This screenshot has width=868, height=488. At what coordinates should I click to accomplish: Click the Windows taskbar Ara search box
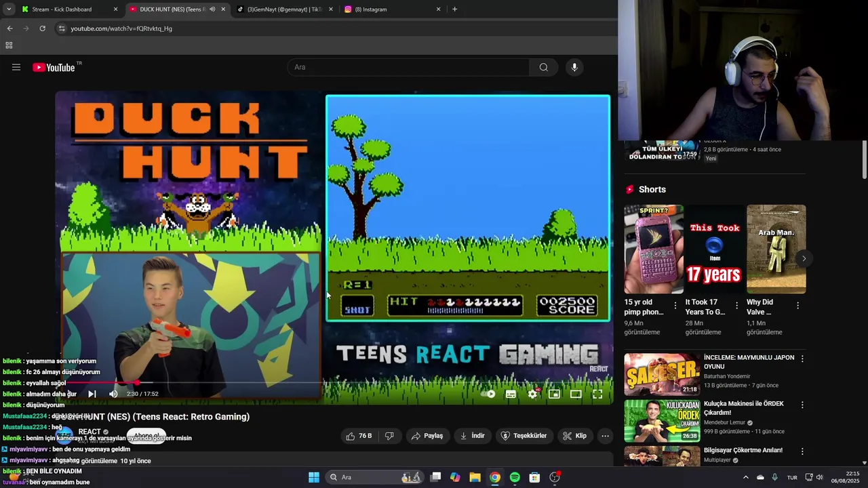coord(374,477)
